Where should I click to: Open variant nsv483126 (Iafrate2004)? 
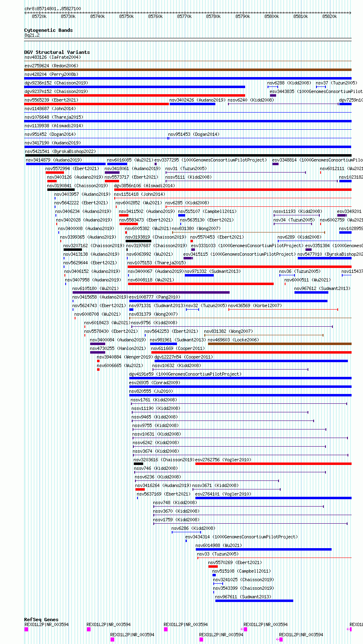pyautogui.click(x=53, y=58)
